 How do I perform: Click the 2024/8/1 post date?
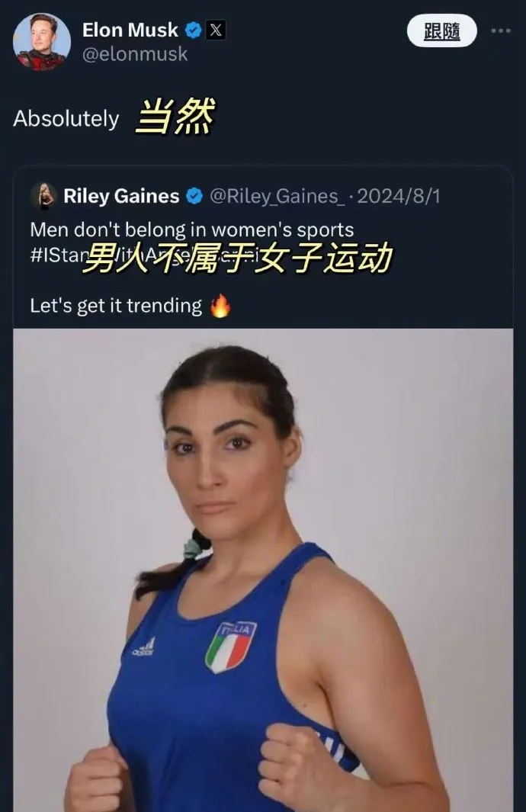(x=399, y=196)
